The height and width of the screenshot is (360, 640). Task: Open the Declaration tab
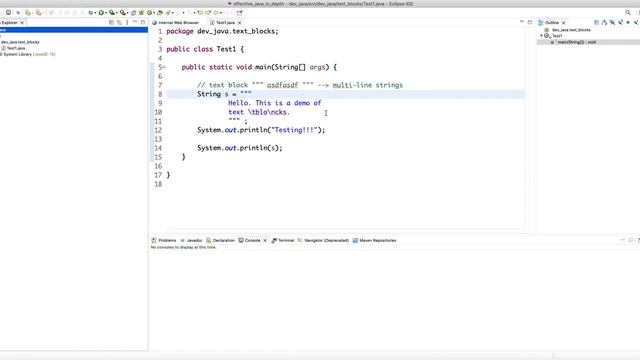220,240
